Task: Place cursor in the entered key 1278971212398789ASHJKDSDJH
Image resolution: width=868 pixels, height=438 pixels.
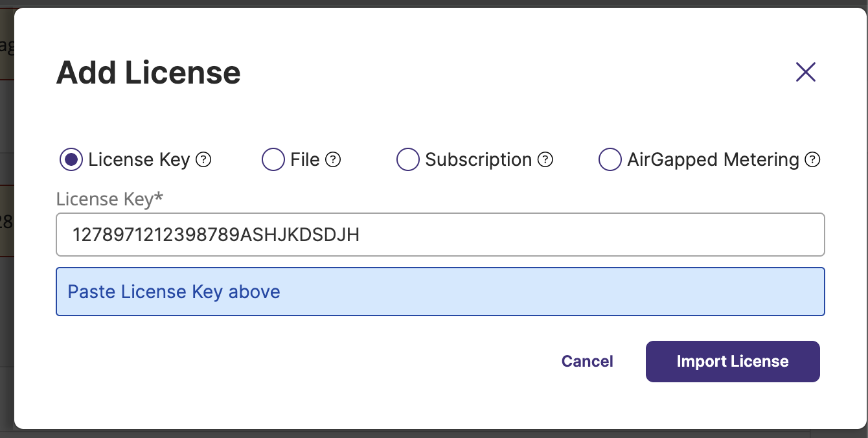Action: [216, 235]
